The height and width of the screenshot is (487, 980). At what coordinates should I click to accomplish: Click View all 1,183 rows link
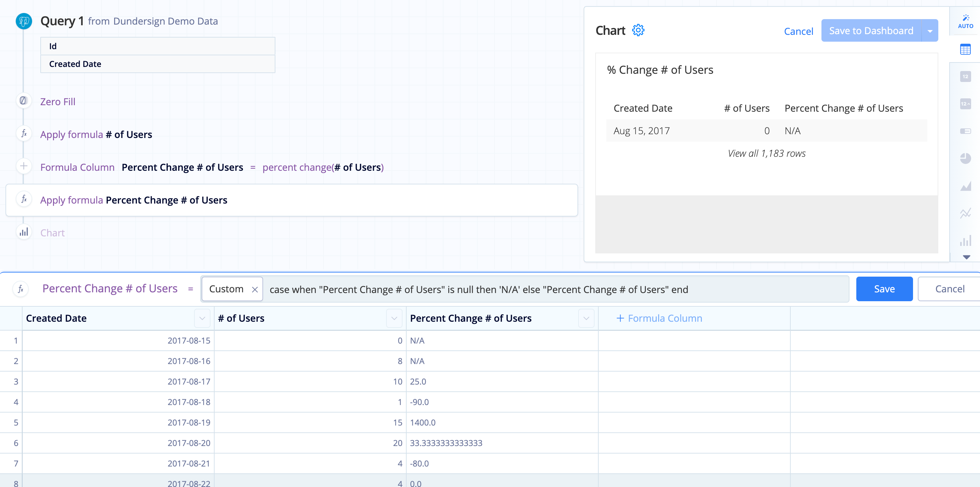pos(765,153)
